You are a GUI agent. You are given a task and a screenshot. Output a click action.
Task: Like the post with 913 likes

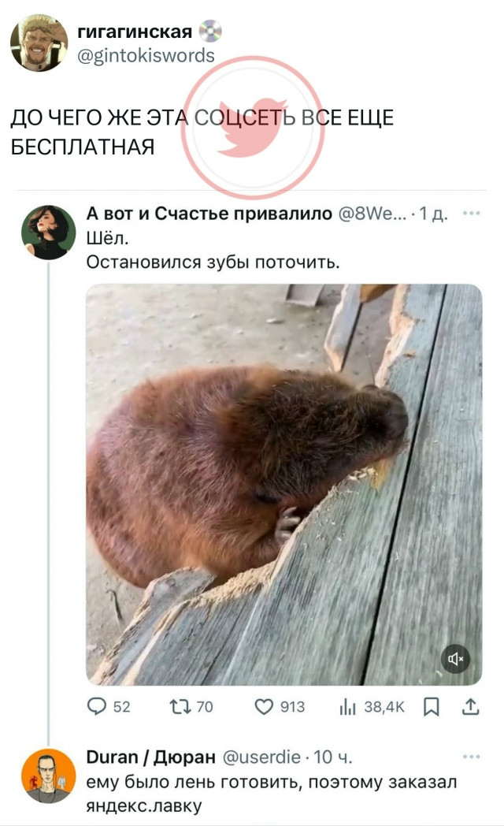pyautogui.click(x=264, y=706)
